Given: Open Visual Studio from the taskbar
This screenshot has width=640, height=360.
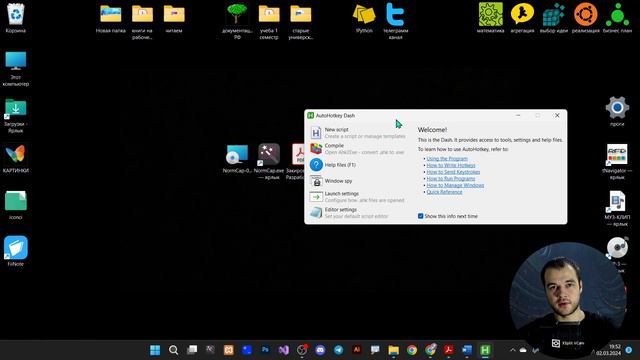Looking at the screenshot, I should (x=284, y=350).
